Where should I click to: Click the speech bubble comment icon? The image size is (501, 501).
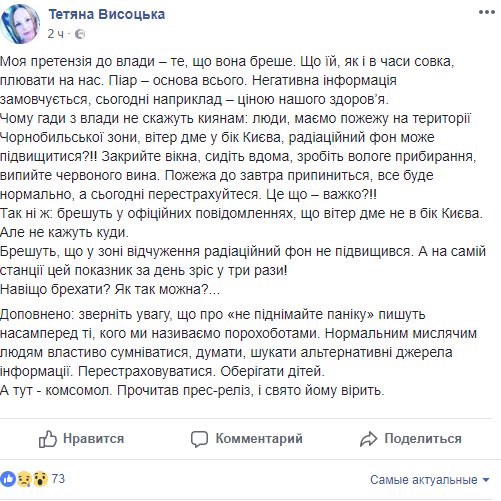pos(199,439)
